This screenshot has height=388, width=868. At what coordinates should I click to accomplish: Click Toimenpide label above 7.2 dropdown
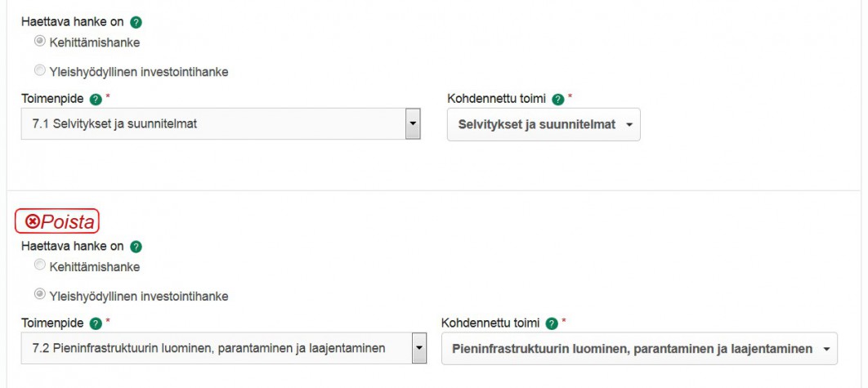[52, 323]
